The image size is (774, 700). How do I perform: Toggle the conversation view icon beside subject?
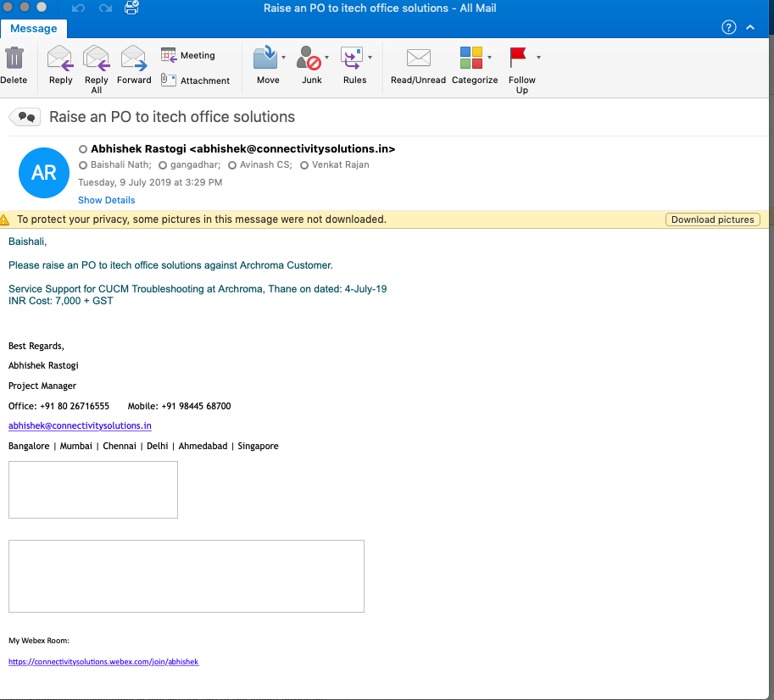pos(25,117)
